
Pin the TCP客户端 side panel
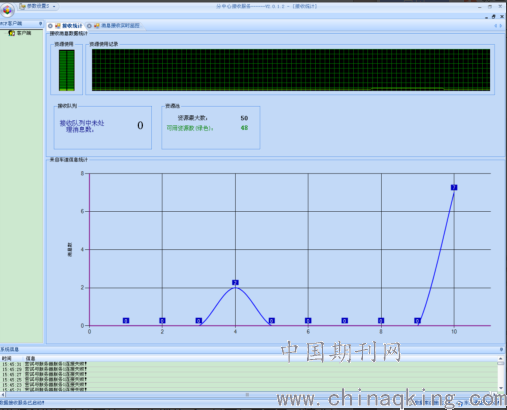tap(40, 24)
